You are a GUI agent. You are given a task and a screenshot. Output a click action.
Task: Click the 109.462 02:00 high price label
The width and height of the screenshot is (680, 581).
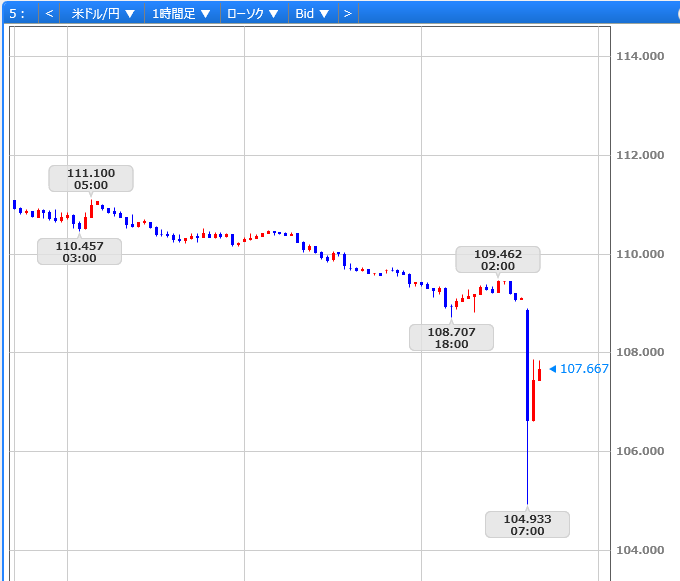498,260
